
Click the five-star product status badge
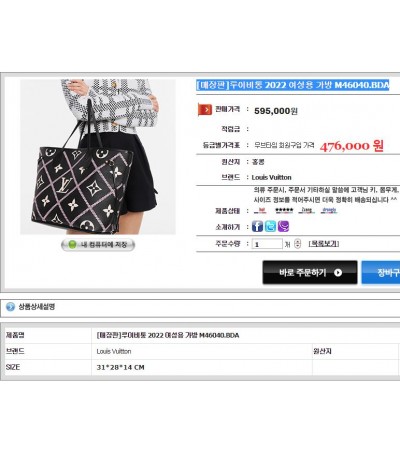284,210
